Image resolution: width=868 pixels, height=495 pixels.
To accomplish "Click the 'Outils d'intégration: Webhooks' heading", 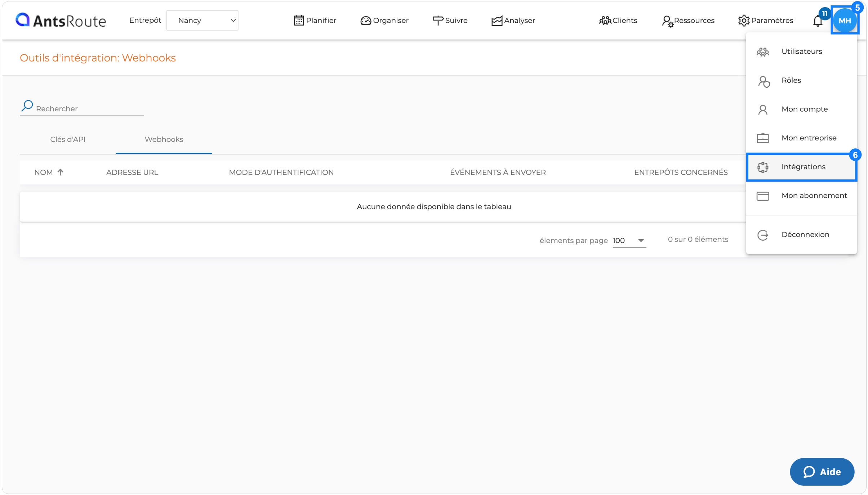I will (98, 58).
